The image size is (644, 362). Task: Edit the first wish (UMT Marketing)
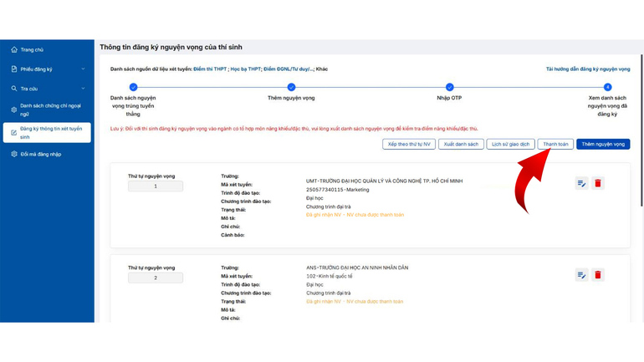pyautogui.click(x=581, y=183)
